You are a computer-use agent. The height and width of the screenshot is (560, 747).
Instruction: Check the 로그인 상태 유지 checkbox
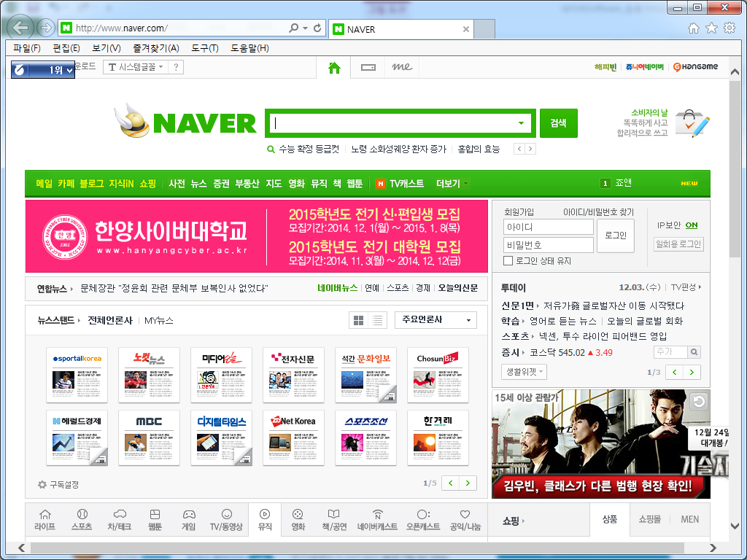508,260
